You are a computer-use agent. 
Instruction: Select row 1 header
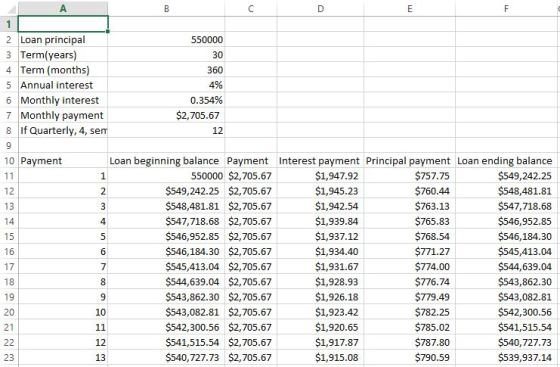[9, 24]
